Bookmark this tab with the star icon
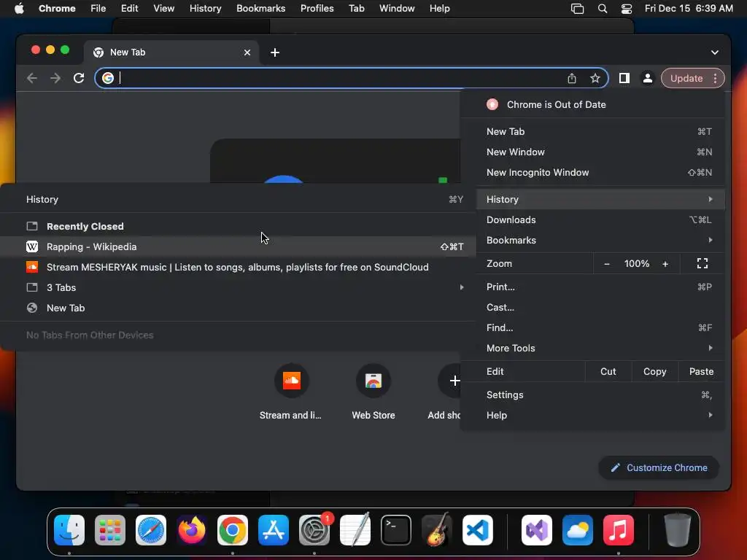The image size is (747, 560). [x=595, y=78]
